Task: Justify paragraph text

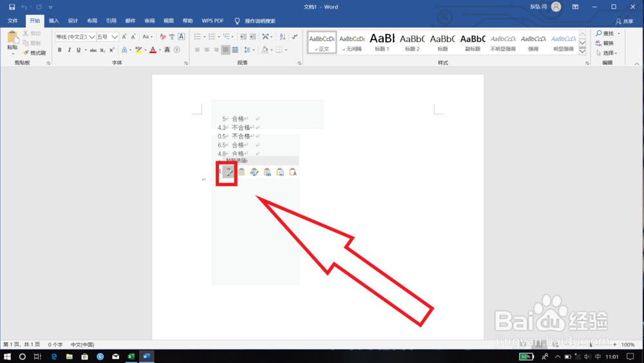Action: point(225,50)
